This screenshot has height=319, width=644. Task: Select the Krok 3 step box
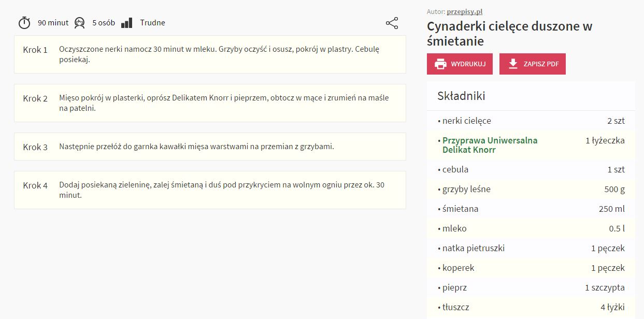[210, 147]
